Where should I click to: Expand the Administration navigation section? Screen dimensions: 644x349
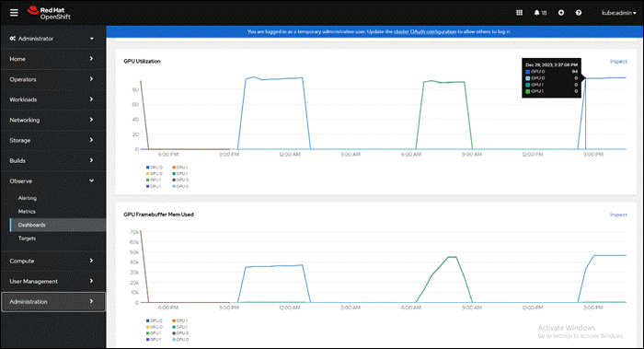[53, 302]
